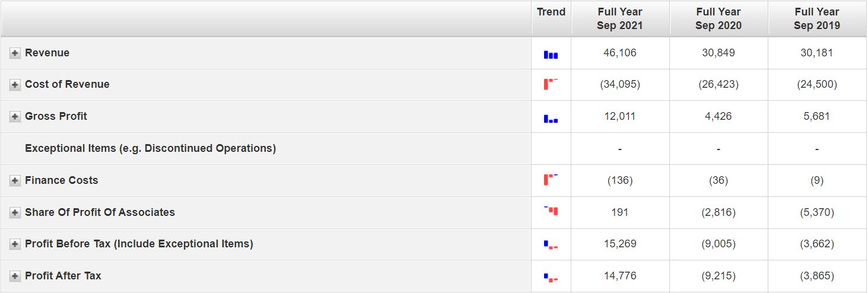Click the Full Year Sep 2020 column header
Image resolution: width=868 pixels, height=293 pixels.
[718, 19]
